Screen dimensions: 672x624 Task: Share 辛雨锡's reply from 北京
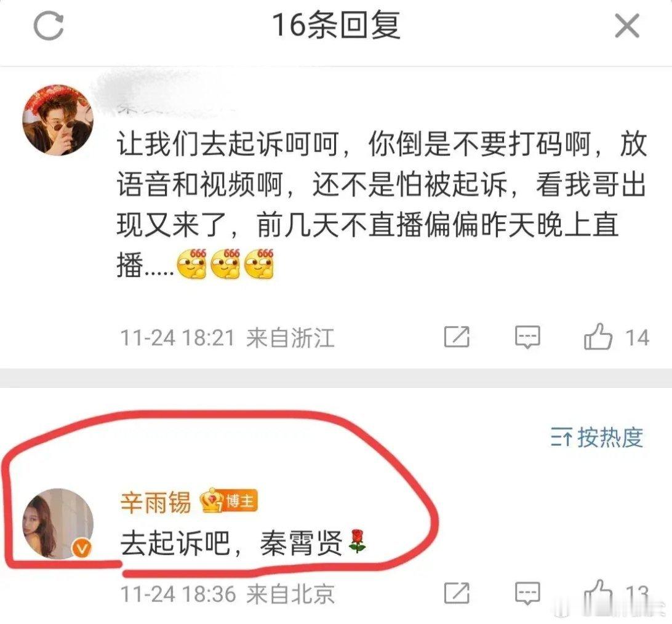coord(457,594)
